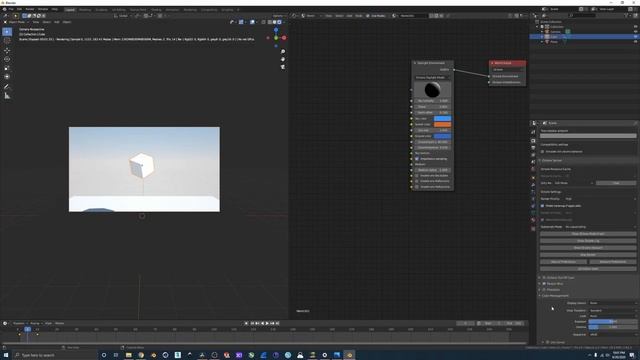The image size is (640, 360).
Task: Click the Sunset color orange swatch
Action: pos(442,124)
